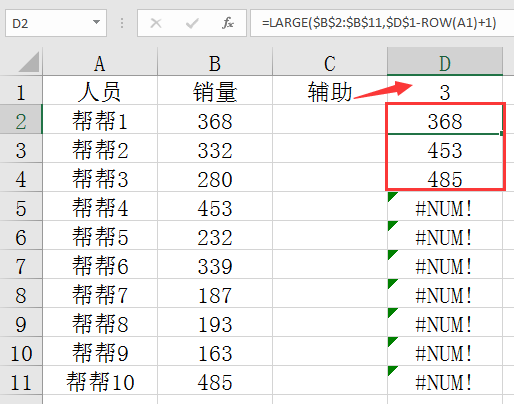This screenshot has width=514, height=404.
Task: Select row 11 header
Action: click(21, 380)
